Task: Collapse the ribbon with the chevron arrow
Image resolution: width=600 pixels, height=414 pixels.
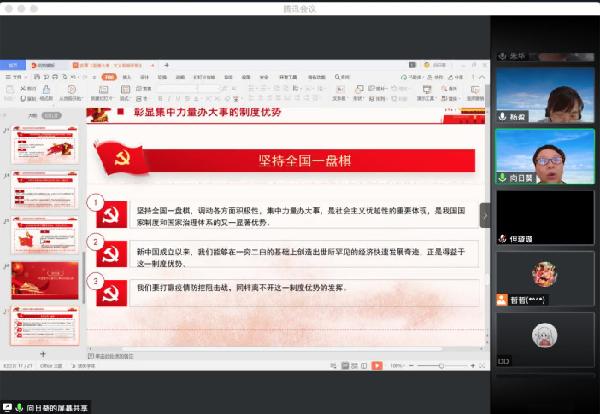Action: [482, 77]
